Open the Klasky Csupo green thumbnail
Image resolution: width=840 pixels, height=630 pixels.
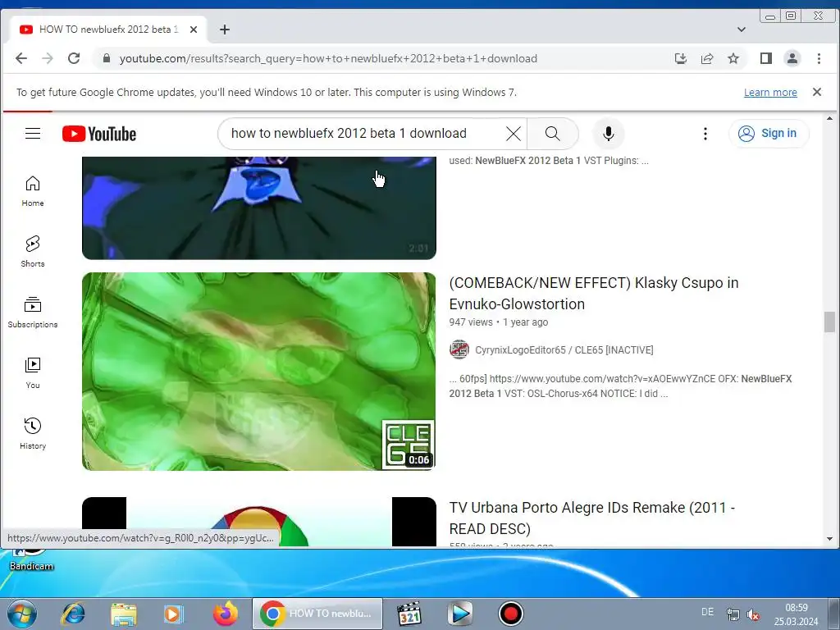click(x=258, y=372)
